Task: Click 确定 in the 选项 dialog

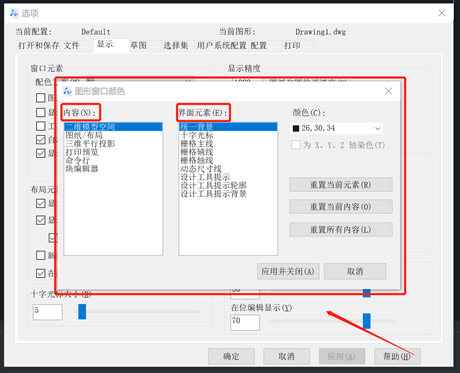Action: pos(231,356)
